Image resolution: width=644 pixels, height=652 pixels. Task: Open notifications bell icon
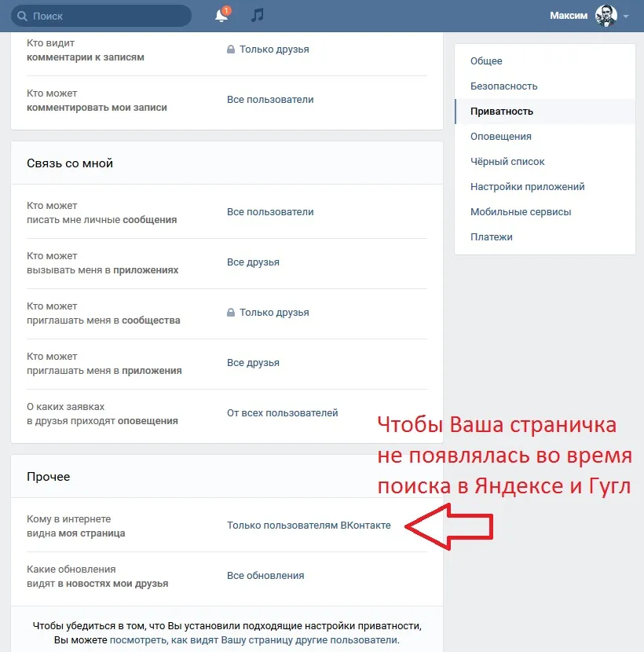point(221,16)
